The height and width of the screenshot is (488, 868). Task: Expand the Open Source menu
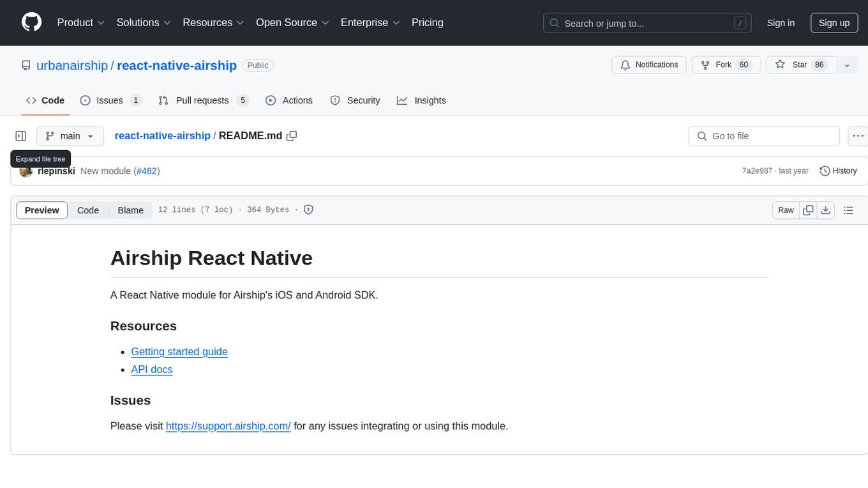pyautogui.click(x=292, y=22)
